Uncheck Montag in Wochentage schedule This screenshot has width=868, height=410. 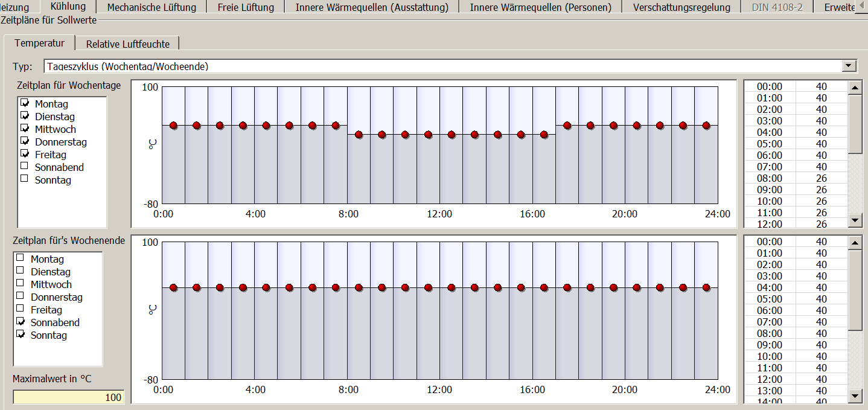click(x=25, y=104)
